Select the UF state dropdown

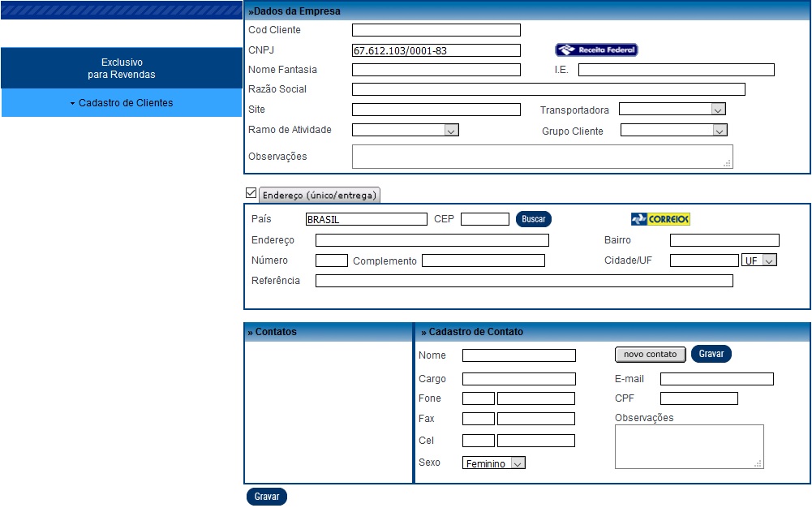[x=759, y=260]
